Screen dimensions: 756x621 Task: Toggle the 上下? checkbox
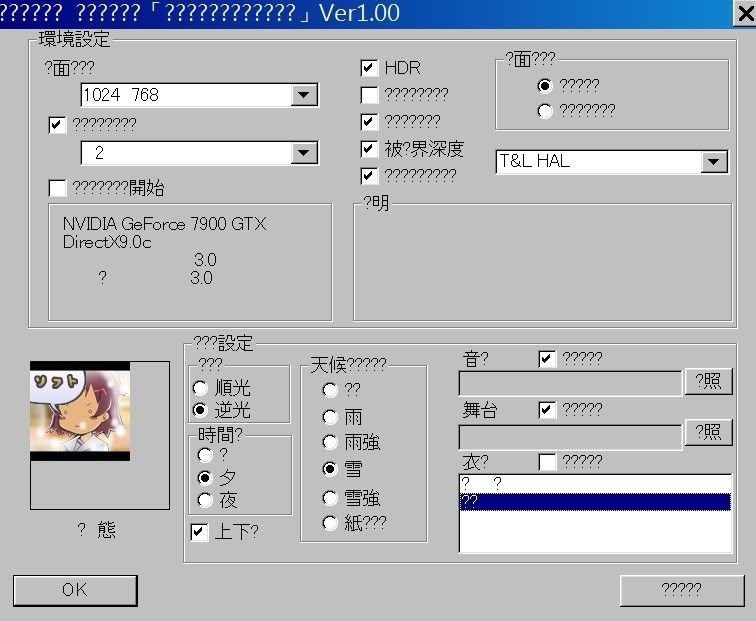coord(200,531)
